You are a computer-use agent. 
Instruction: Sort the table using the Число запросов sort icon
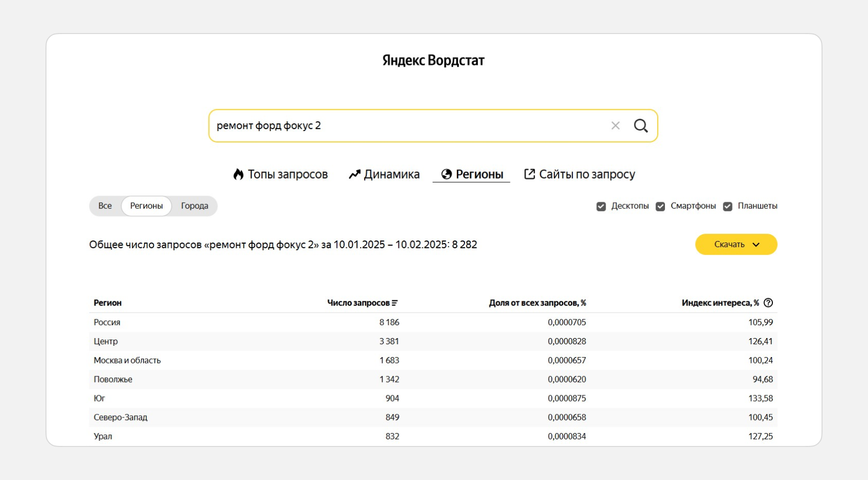395,303
